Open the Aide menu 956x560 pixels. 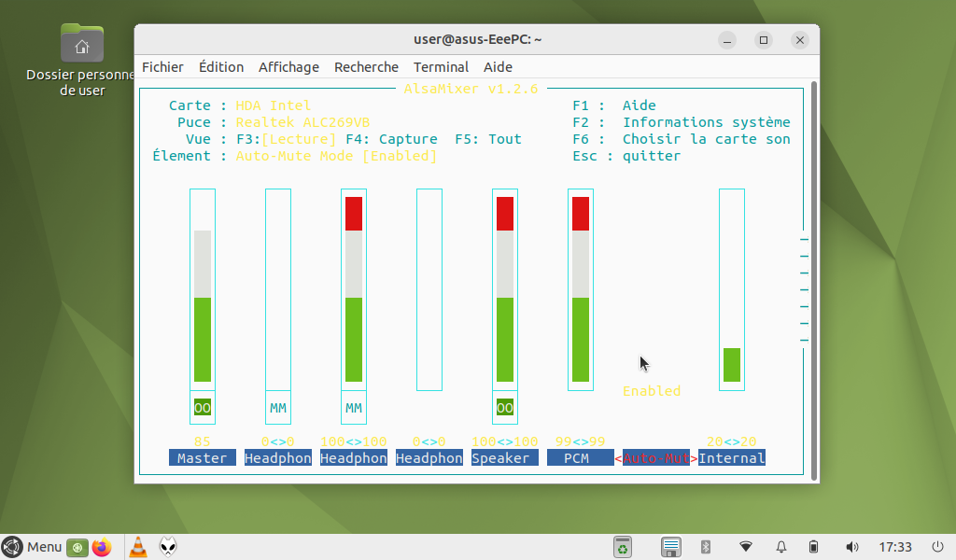click(499, 67)
